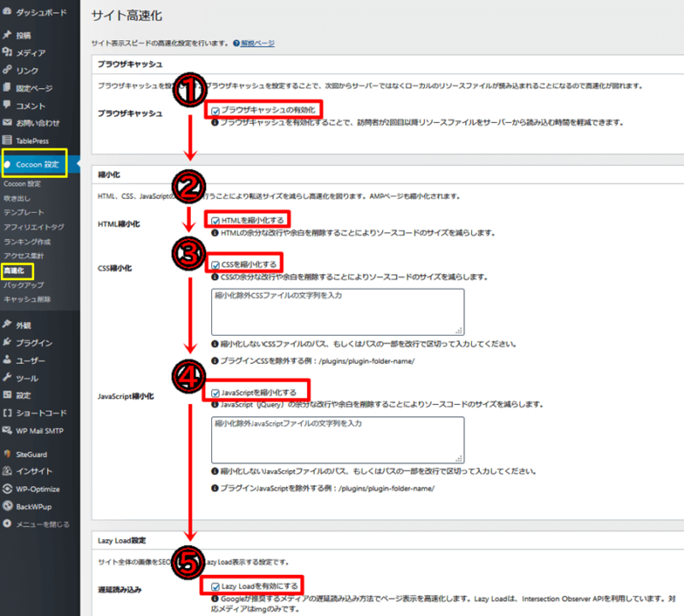
Task: Click the SiteGuard menu label
Action: (x=32, y=455)
